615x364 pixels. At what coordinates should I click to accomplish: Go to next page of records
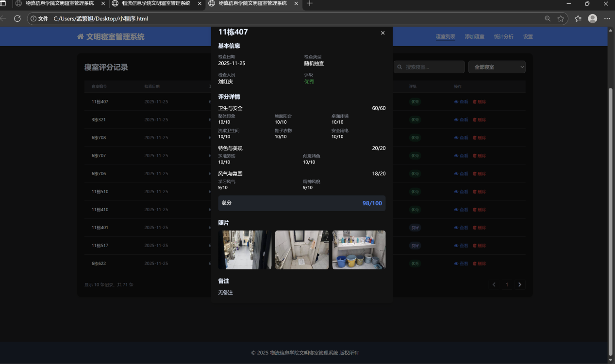[519, 284]
